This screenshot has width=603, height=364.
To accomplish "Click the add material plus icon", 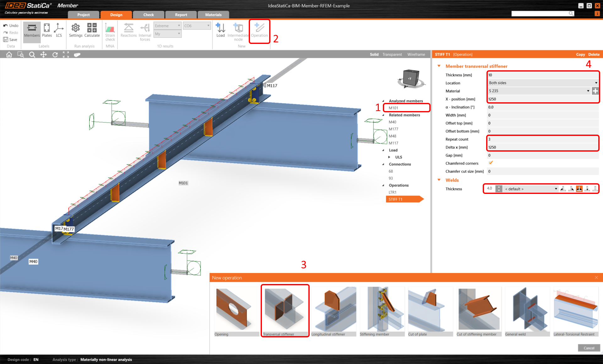I will point(595,91).
